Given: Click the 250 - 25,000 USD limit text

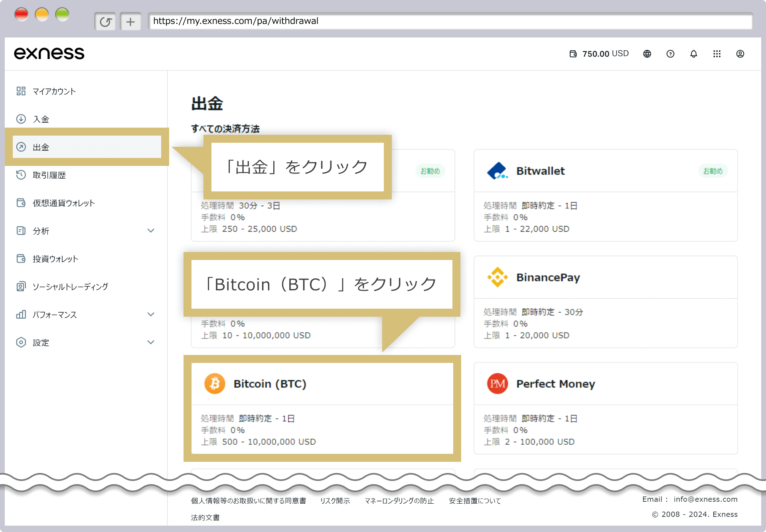Looking at the screenshot, I should pos(259,229).
